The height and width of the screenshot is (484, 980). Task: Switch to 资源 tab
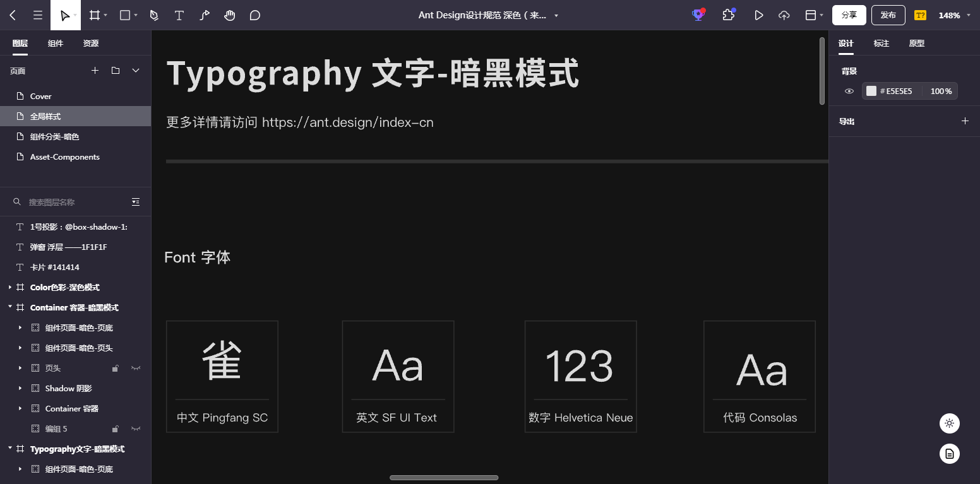[91, 43]
